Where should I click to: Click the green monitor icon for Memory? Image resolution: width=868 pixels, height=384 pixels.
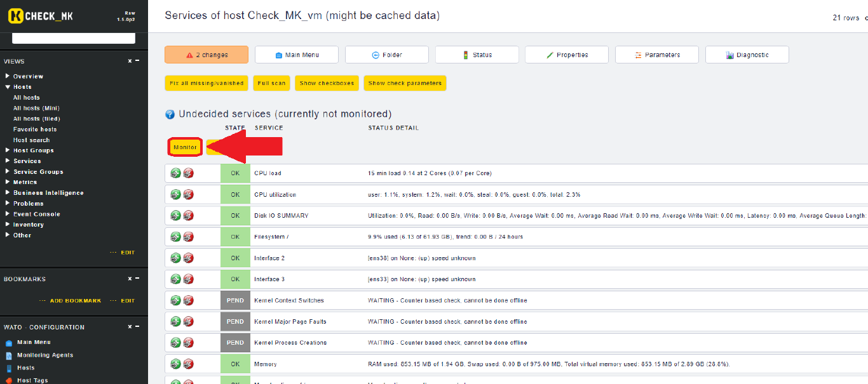176,364
